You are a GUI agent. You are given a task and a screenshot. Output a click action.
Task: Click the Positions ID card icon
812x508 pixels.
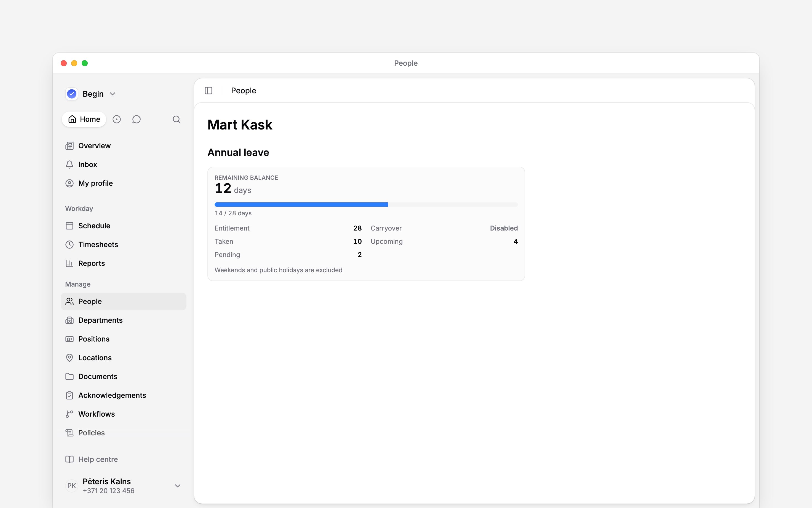point(70,339)
